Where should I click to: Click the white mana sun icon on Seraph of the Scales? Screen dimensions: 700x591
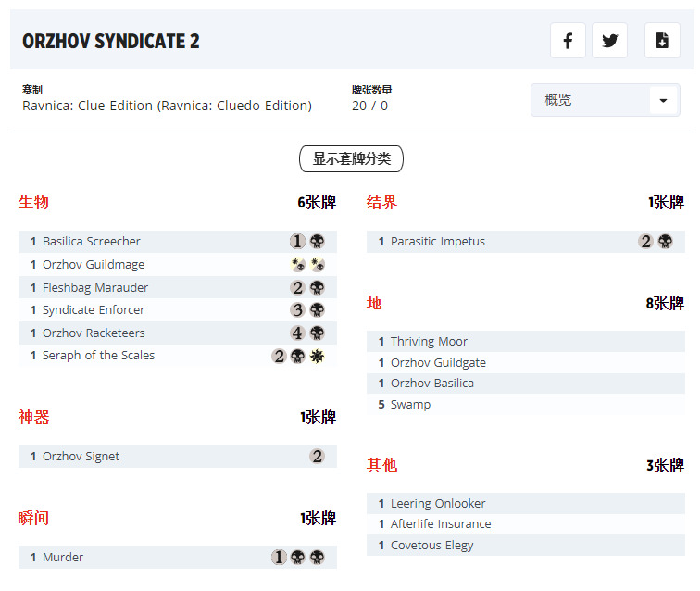click(318, 356)
